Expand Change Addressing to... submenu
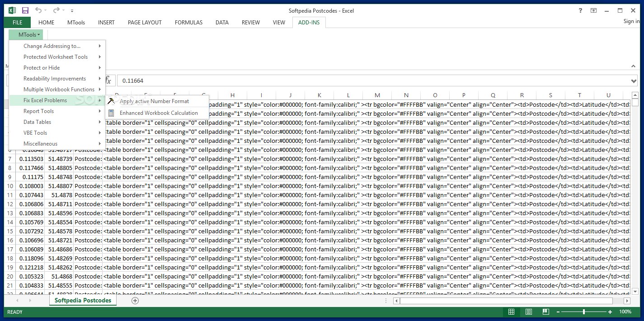 click(x=57, y=46)
